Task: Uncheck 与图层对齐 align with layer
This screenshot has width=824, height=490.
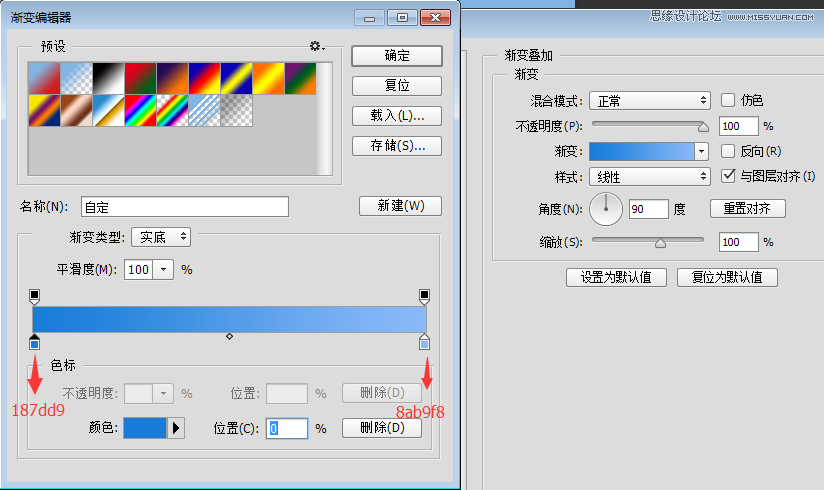Action: click(x=728, y=176)
